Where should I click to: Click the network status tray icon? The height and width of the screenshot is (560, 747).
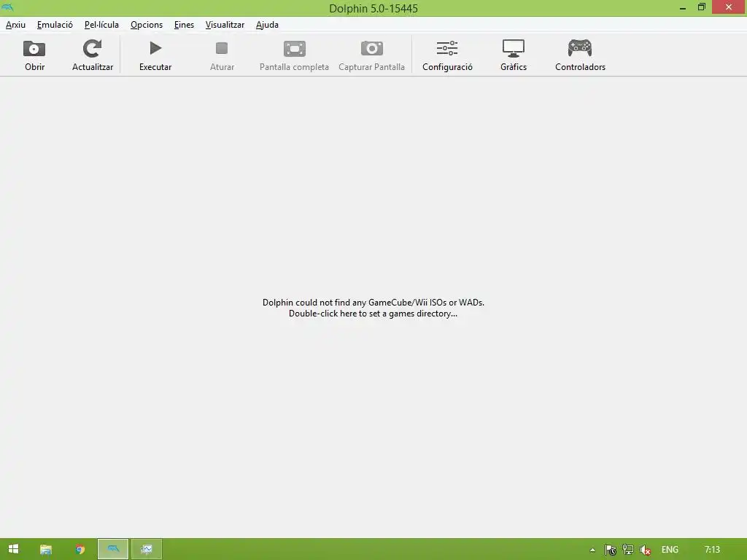[628, 550]
